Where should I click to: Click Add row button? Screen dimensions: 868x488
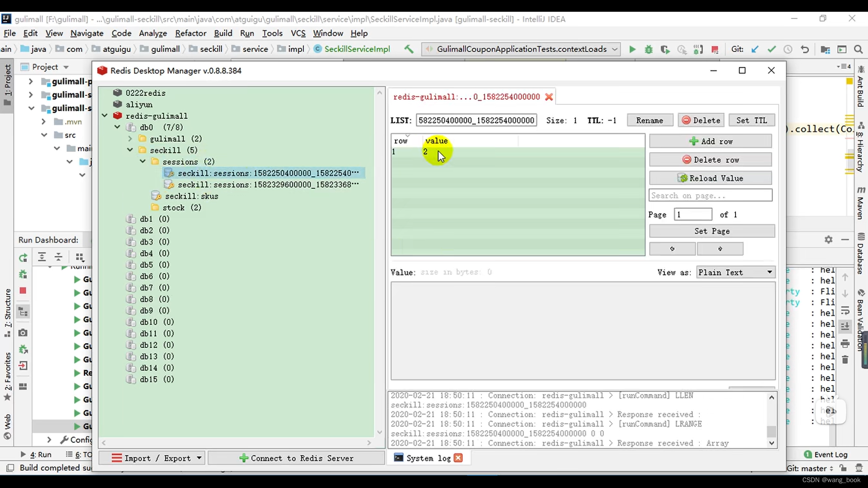click(711, 141)
